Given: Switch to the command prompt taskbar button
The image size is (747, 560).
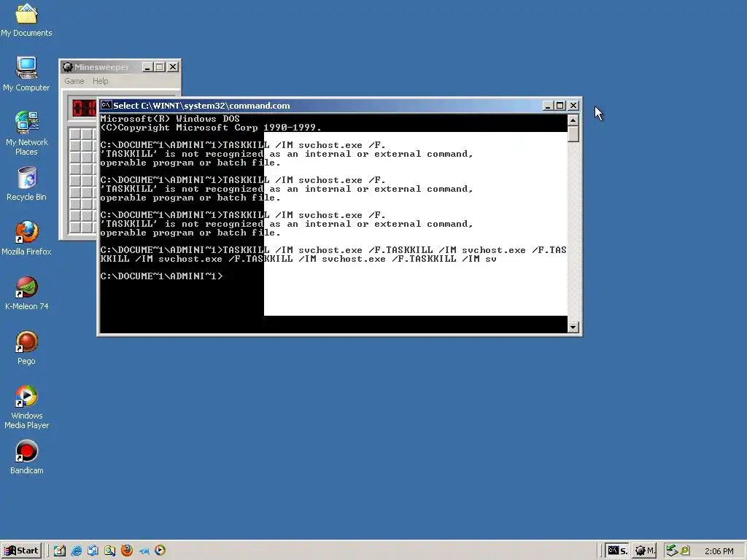Looking at the screenshot, I should click(x=617, y=551).
